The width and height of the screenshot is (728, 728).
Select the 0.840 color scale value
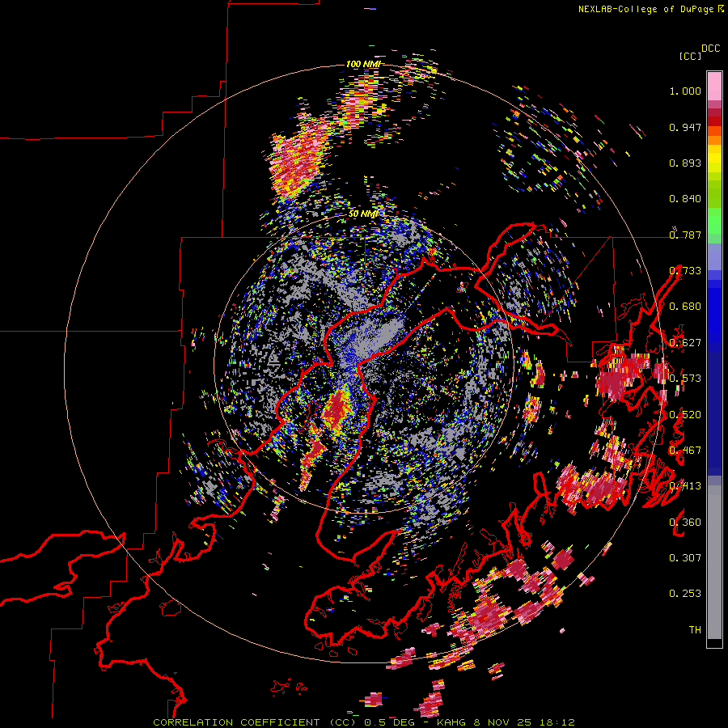[685, 199]
